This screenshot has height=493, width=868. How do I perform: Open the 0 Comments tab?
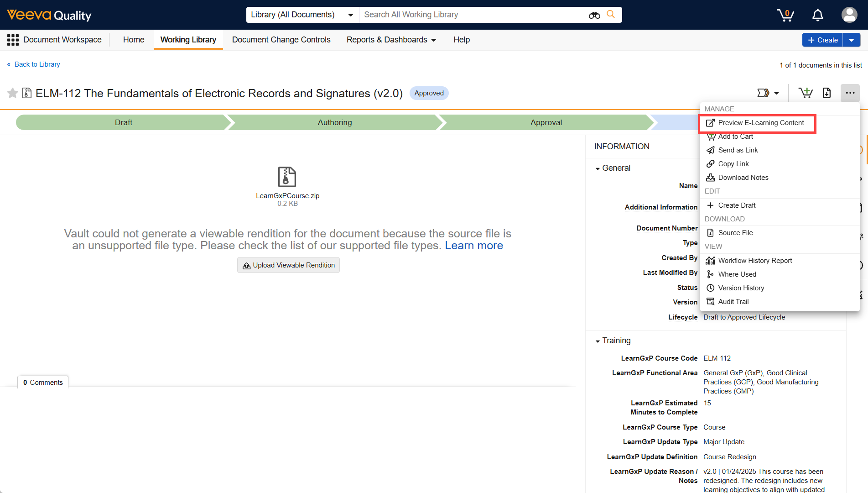point(43,383)
